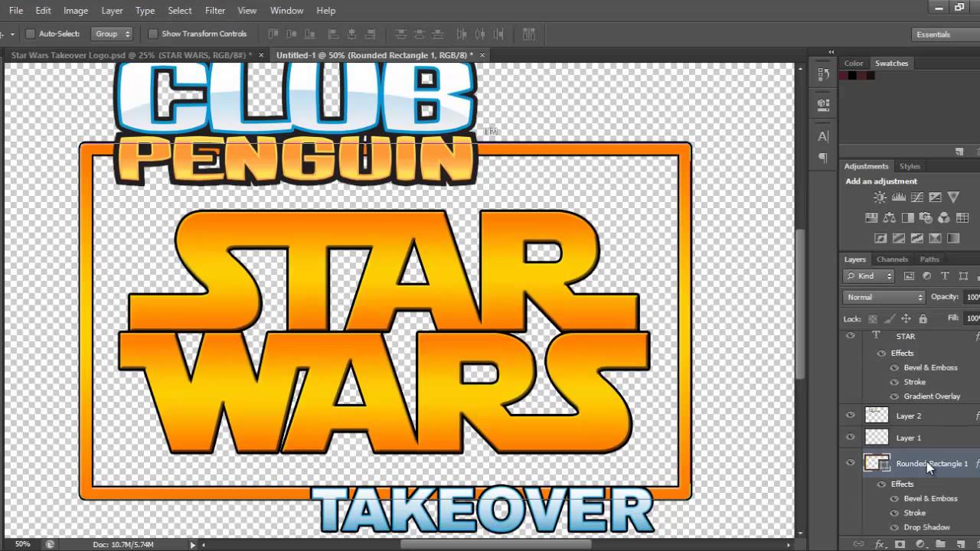This screenshot has height=551, width=980.
Task: Add an Exposure adjustment
Action: [935, 197]
